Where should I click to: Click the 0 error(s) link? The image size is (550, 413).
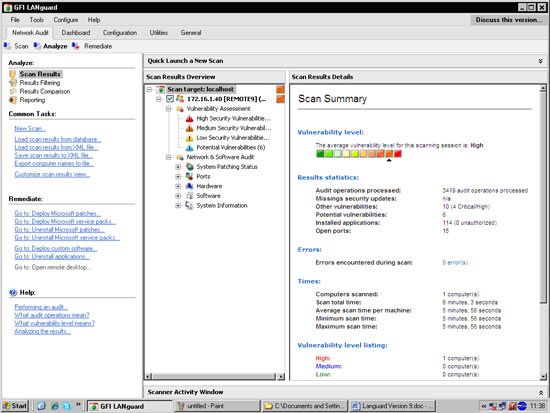(455, 262)
